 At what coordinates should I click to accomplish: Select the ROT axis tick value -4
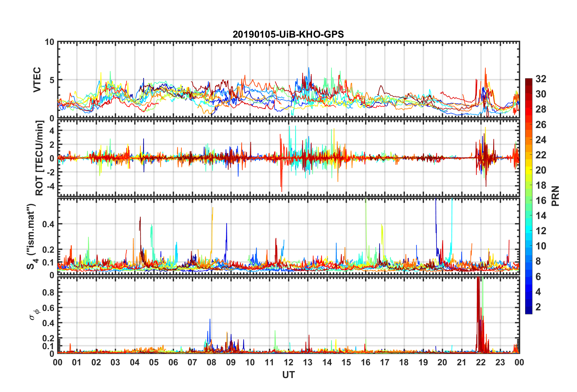tap(50, 186)
